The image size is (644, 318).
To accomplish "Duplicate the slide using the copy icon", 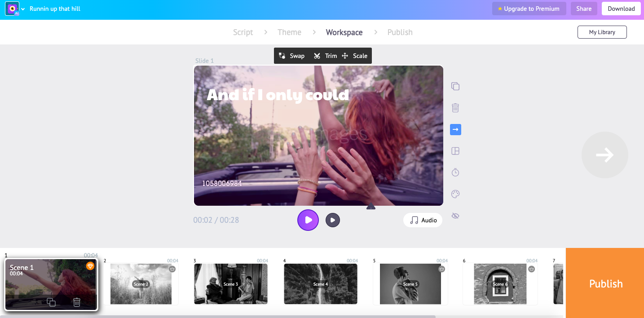I will pyautogui.click(x=455, y=86).
